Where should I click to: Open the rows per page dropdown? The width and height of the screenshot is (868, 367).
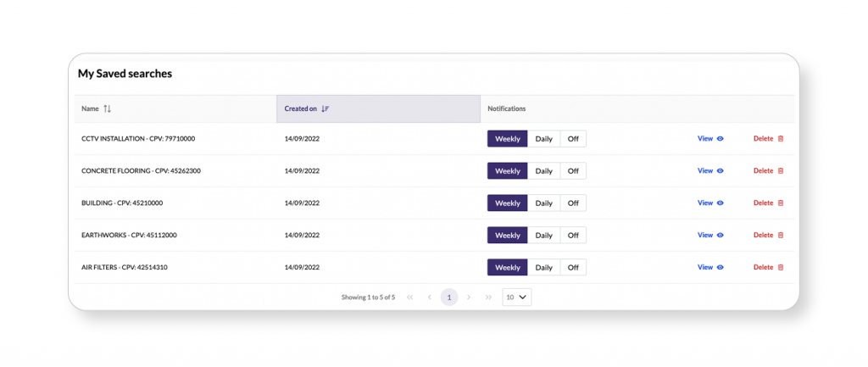[x=517, y=297]
